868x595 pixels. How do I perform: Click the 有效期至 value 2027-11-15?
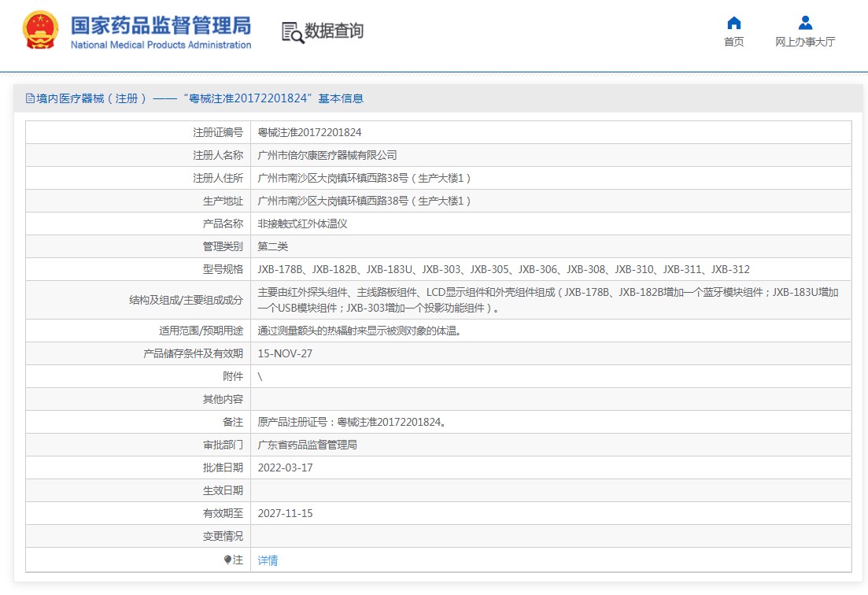point(285,513)
